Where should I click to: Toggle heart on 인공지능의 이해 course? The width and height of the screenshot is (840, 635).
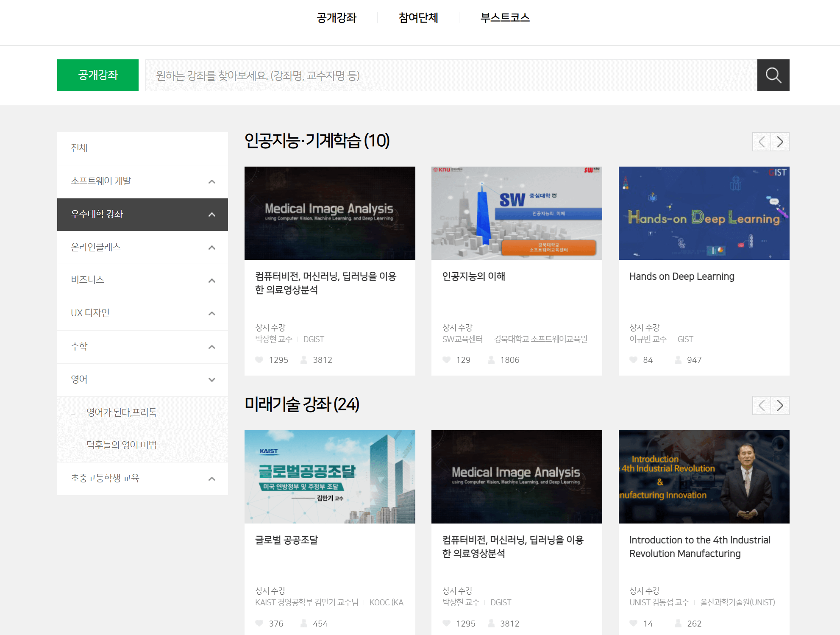(x=446, y=360)
